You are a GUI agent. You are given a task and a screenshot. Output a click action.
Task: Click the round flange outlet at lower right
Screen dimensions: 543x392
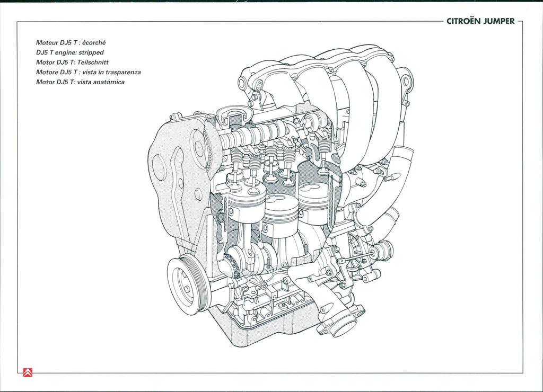click(343, 324)
